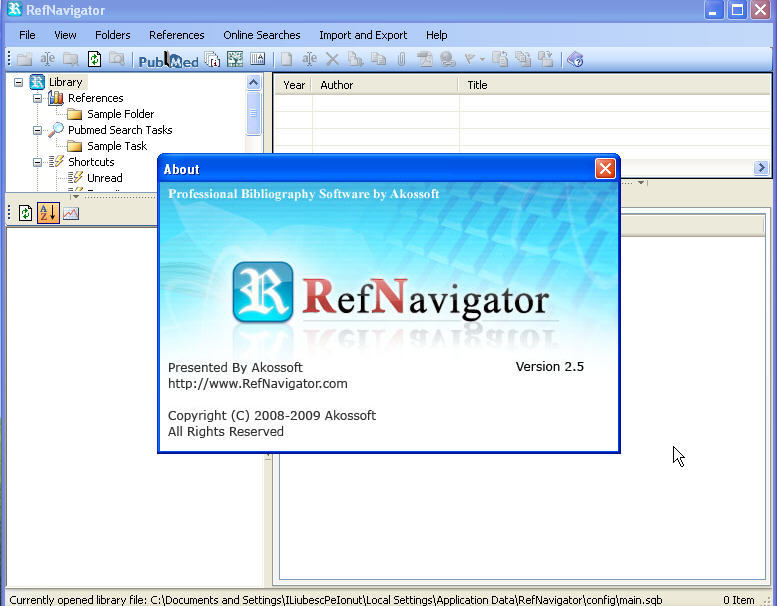Click the http://www.RefNavigator.com link
This screenshot has height=606, width=777.
[x=258, y=384]
